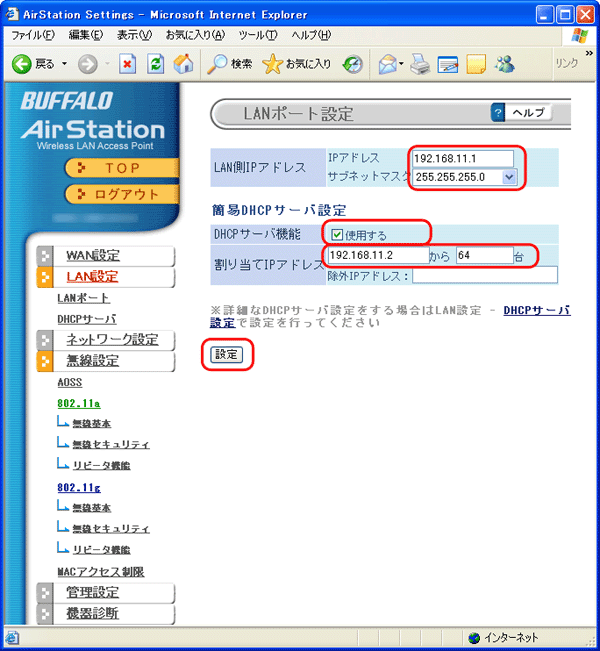Click the ログアウト logout button
The width and height of the screenshot is (600, 651).
click(119, 194)
